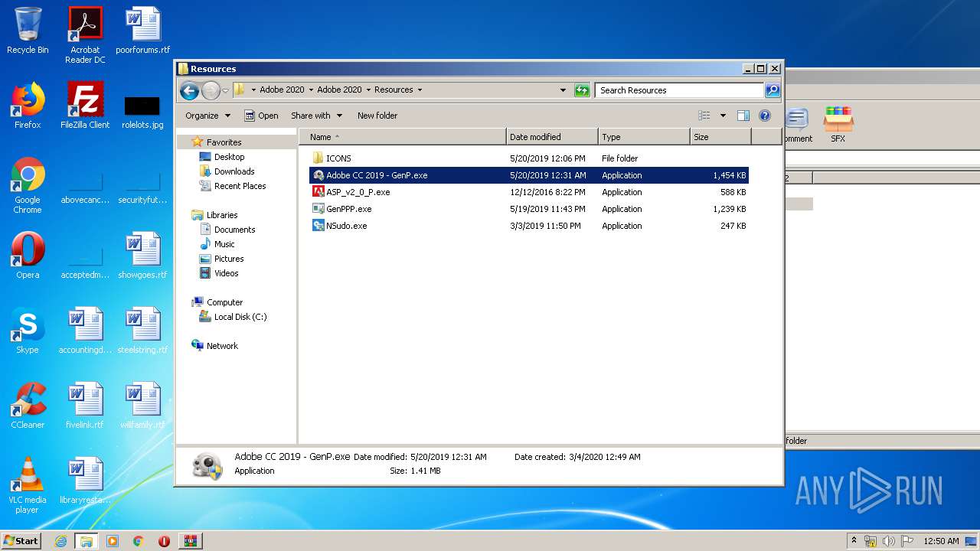Image resolution: width=980 pixels, height=551 pixels.
Task: Open the Recycle Bin desktop icon
Action: tap(28, 31)
